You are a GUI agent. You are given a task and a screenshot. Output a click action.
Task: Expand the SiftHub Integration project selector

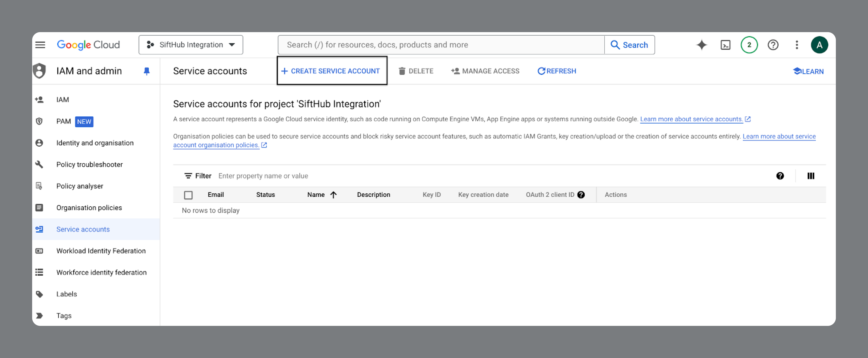pyautogui.click(x=191, y=45)
